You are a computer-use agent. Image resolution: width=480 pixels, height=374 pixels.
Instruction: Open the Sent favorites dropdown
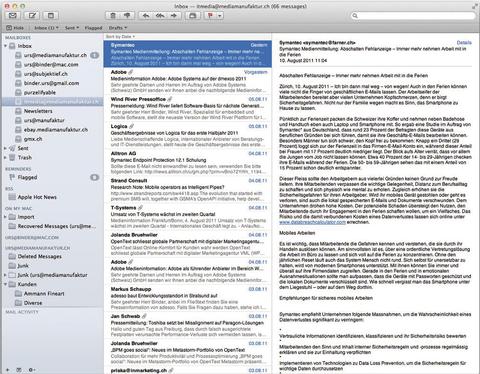click(72, 28)
